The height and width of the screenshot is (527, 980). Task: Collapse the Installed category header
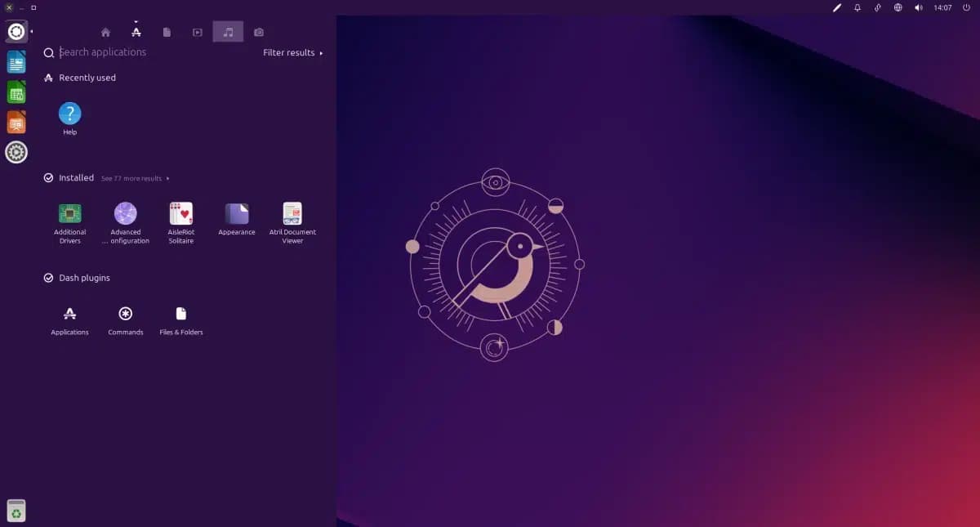coord(69,177)
